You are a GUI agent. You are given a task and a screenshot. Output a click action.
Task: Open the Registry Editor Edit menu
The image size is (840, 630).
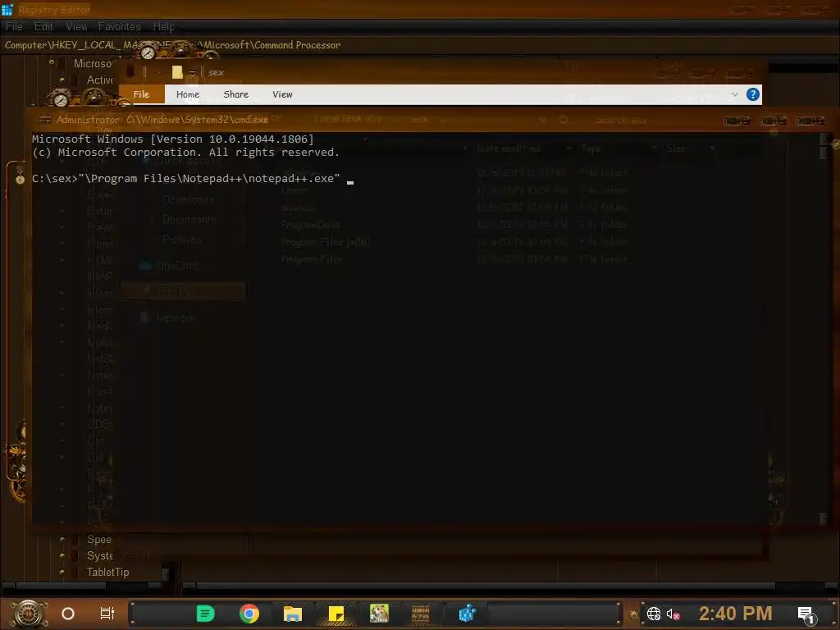43,26
